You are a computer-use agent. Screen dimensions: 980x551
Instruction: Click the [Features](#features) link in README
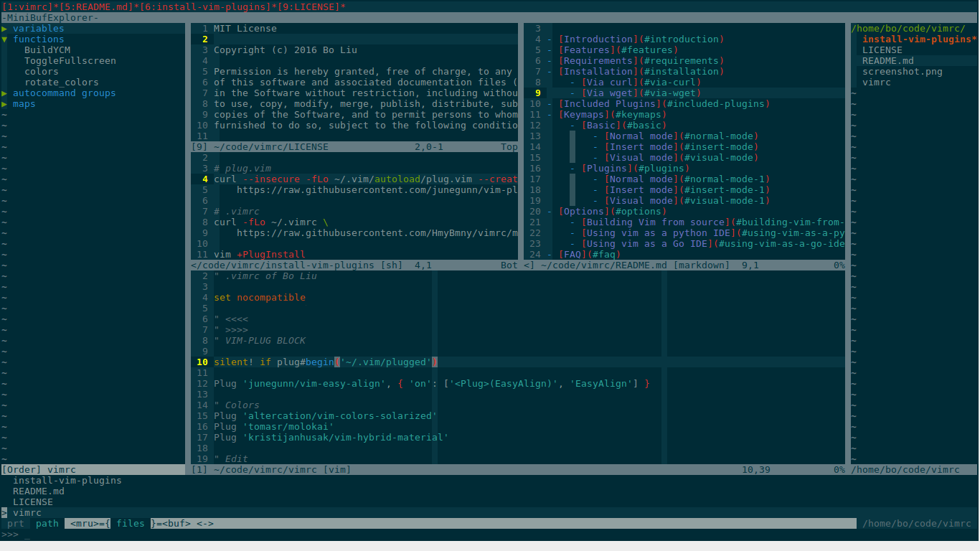coord(618,50)
